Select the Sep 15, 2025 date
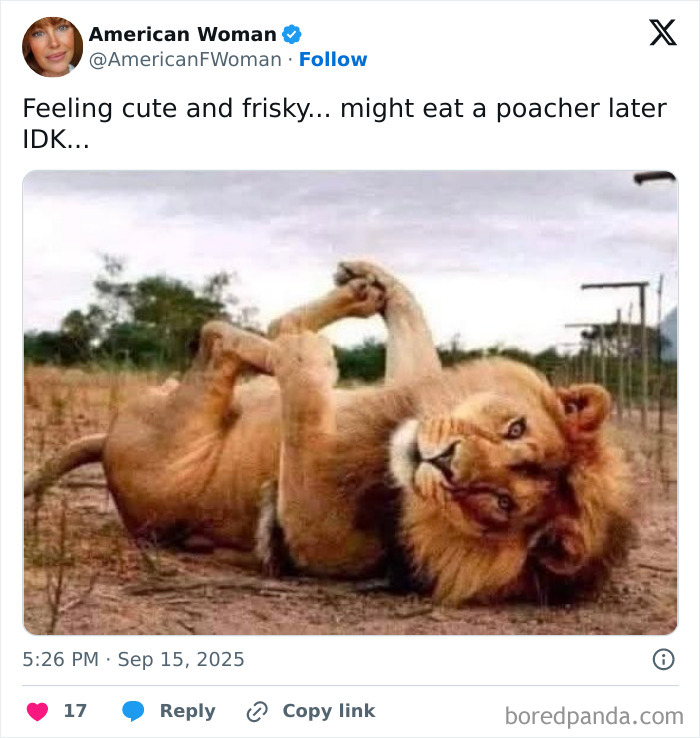The image size is (700, 738). 181,660
